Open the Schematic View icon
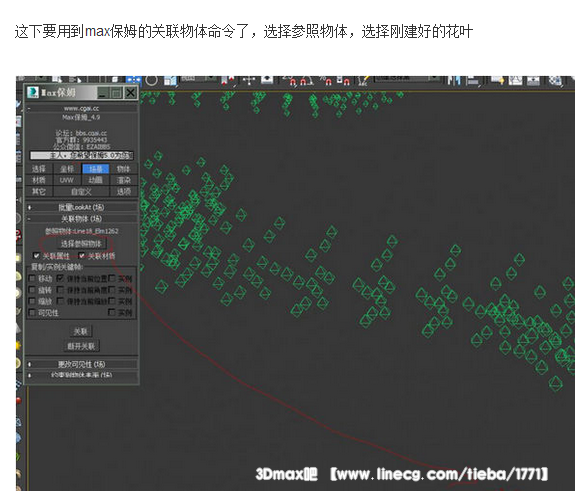 [x=534, y=81]
